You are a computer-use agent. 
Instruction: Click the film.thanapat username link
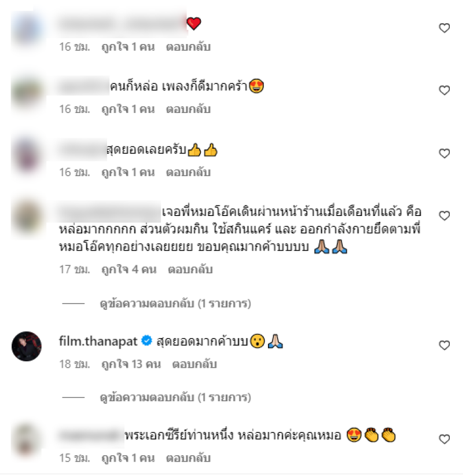point(98,342)
